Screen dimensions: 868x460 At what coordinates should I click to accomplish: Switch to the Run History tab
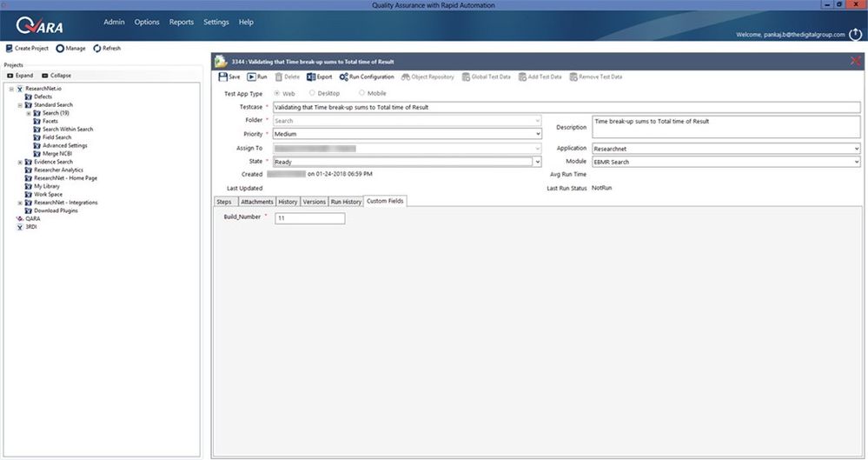346,202
